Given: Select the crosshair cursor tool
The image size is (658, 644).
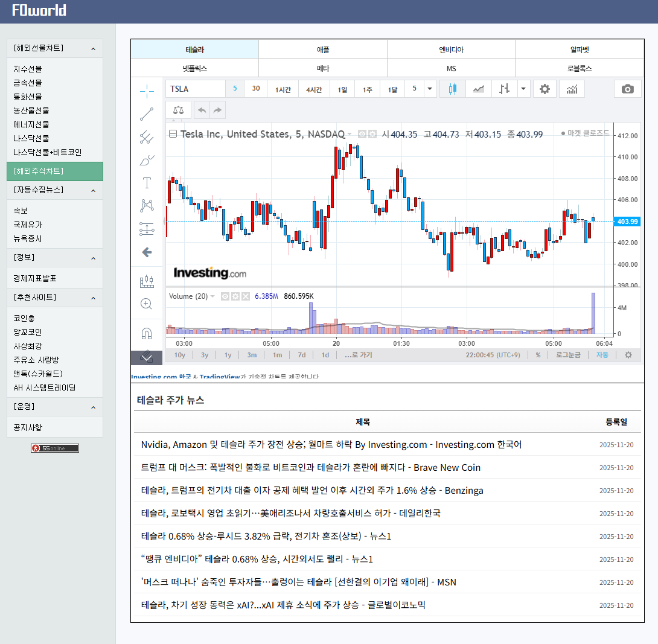Looking at the screenshot, I should 147,91.
